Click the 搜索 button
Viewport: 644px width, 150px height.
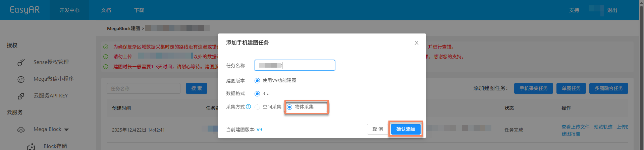coord(197,88)
